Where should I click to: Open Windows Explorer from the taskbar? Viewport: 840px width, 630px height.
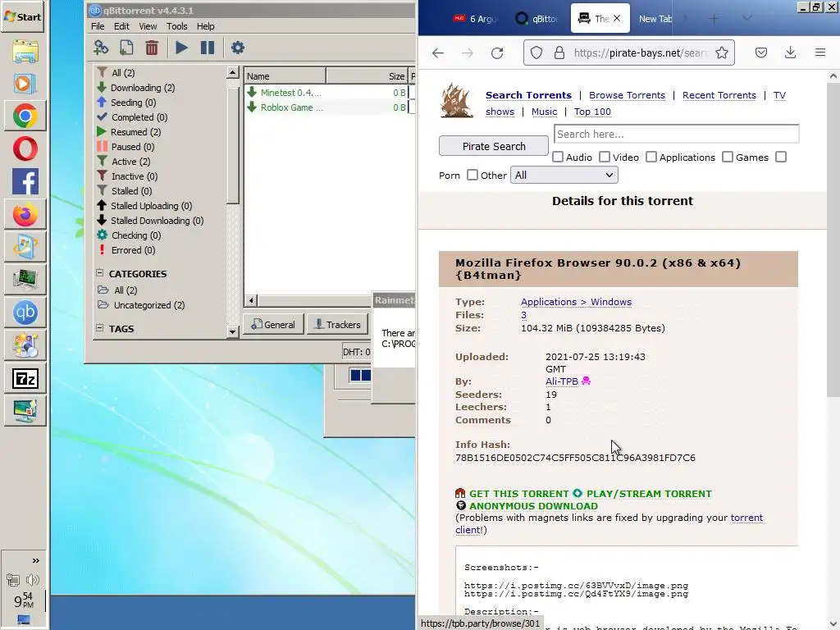25,52
